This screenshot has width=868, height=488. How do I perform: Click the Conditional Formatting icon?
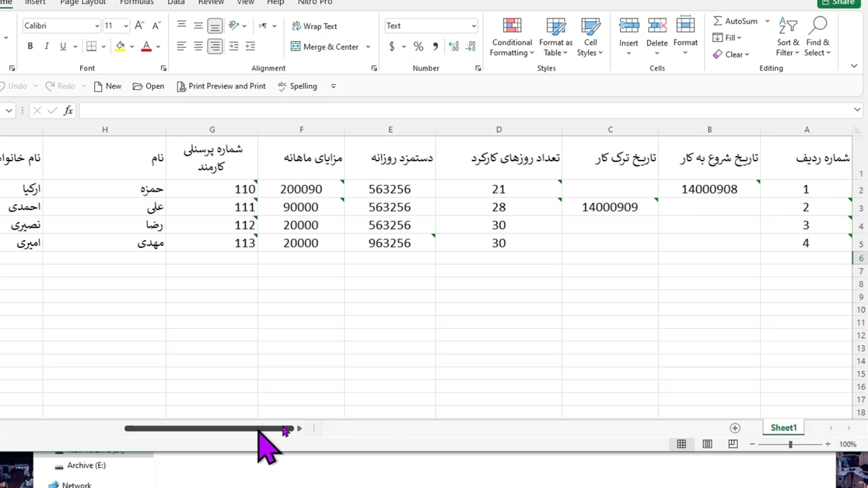pyautogui.click(x=512, y=27)
